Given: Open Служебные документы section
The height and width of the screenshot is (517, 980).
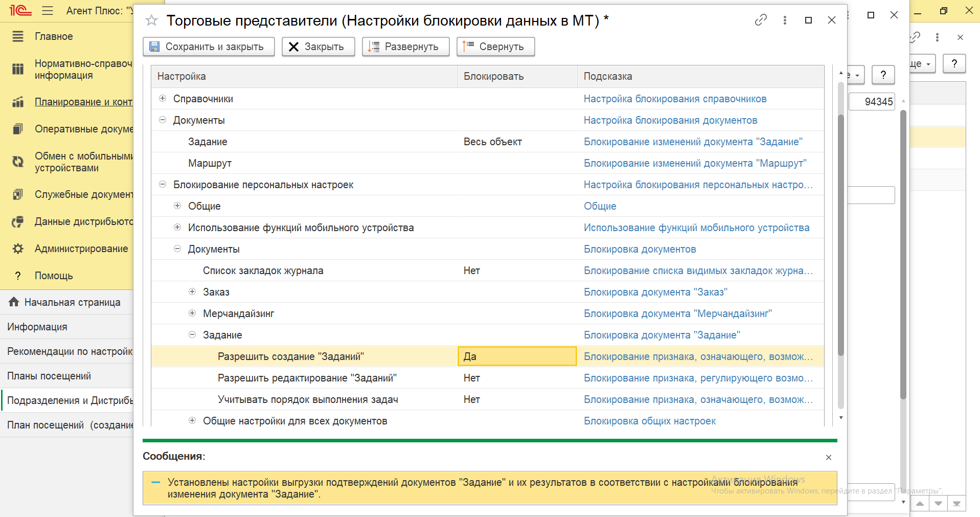Looking at the screenshot, I should pos(83,194).
